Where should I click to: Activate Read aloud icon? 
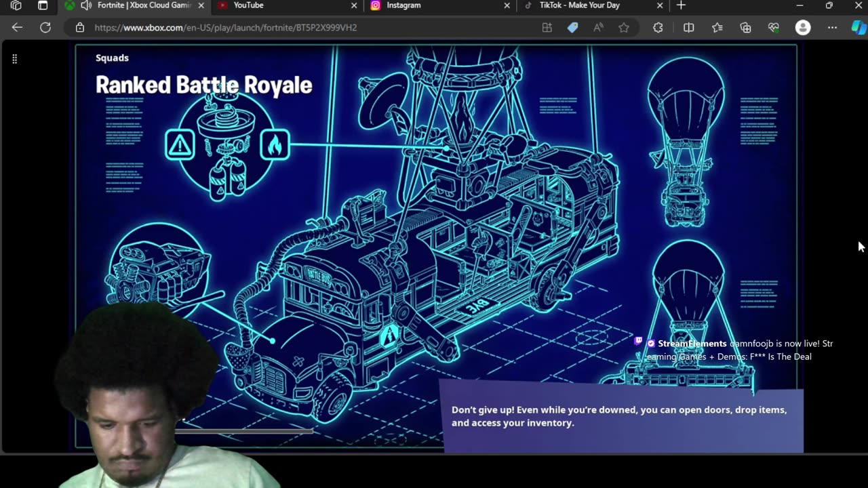pos(598,28)
